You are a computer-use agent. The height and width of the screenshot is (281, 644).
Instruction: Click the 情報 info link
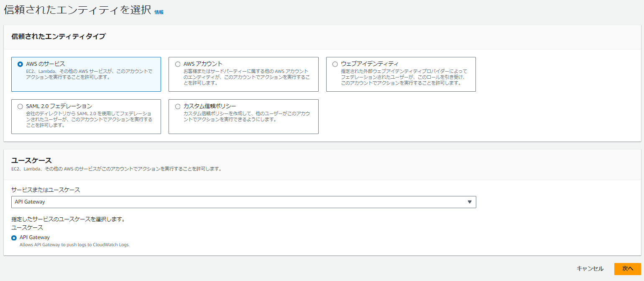[159, 12]
